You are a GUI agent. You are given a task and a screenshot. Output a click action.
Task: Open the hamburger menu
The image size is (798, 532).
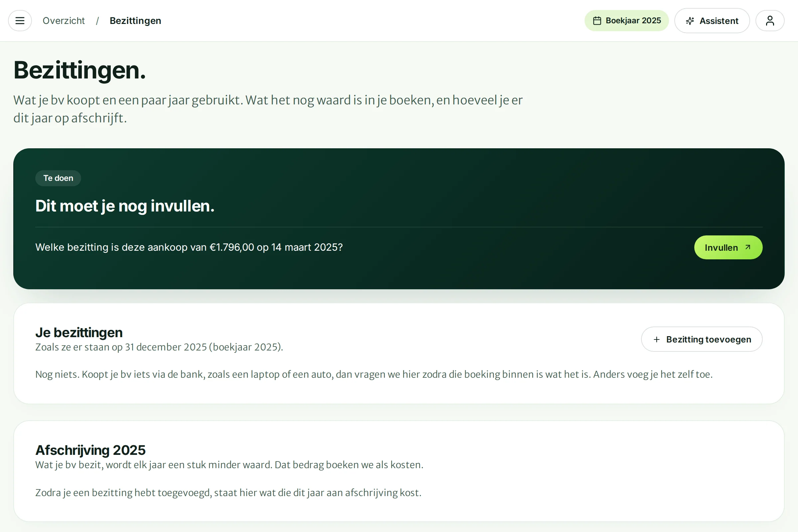click(20, 21)
